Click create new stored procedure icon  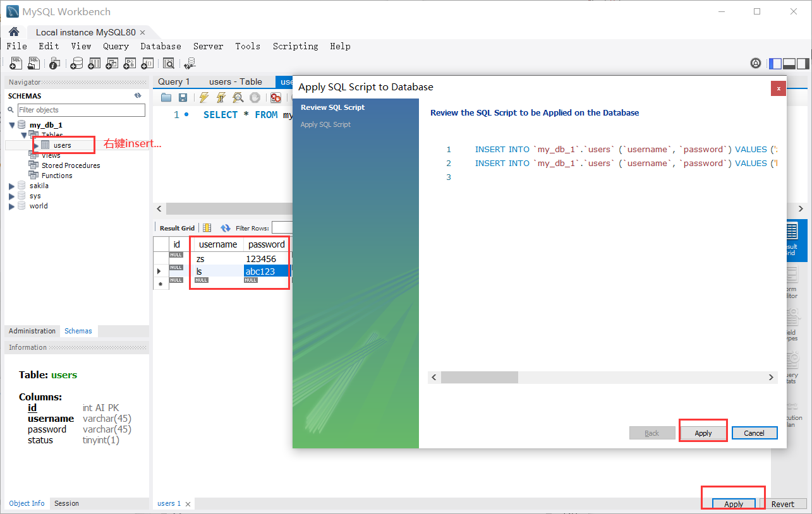(x=130, y=63)
